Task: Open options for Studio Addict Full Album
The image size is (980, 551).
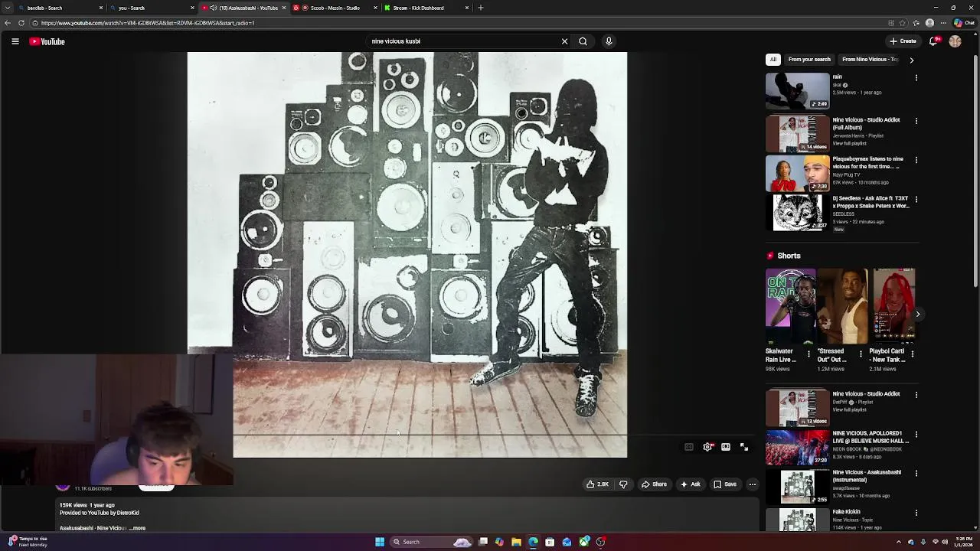Action: (916, 120)
